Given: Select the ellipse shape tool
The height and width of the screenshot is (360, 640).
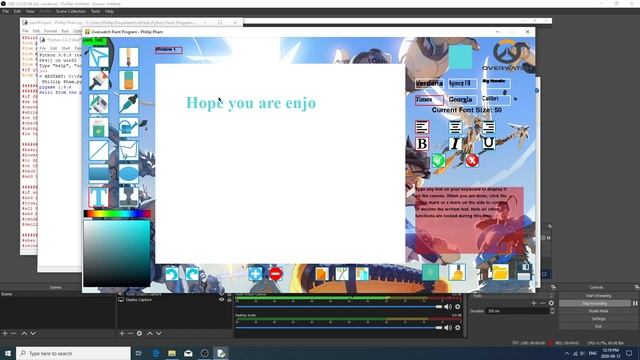Looking at the screenshot, I should coord(129,173).
